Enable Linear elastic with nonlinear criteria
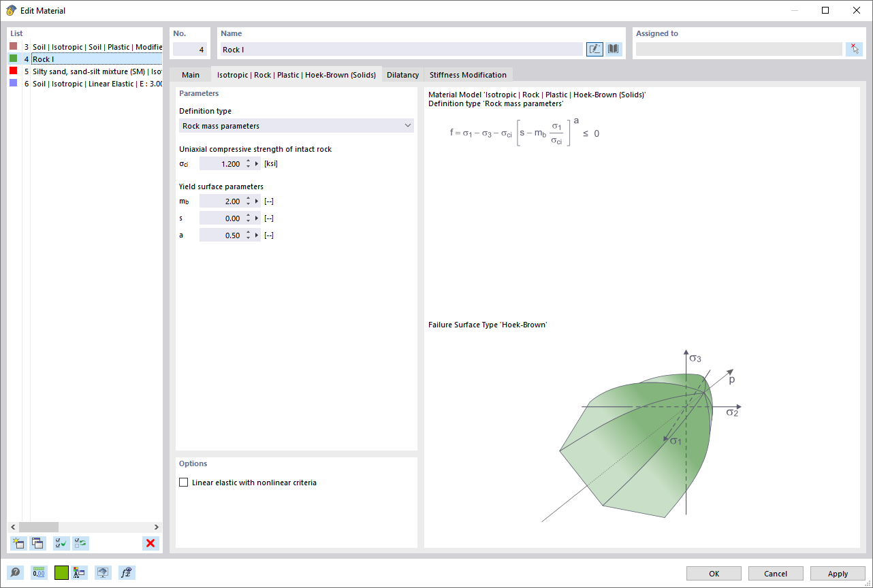 184,482
